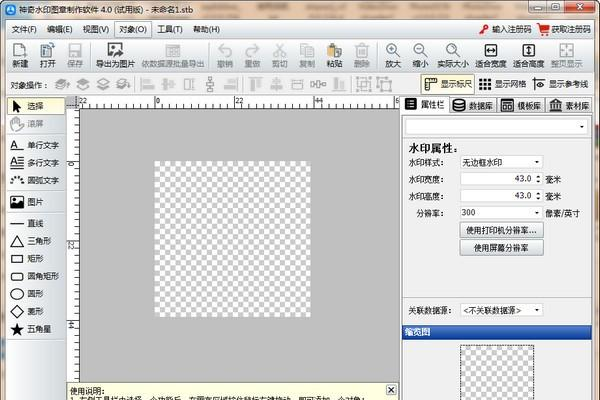
Task: Switch to the 数据库 tab
Action: [x=473, y=105]
